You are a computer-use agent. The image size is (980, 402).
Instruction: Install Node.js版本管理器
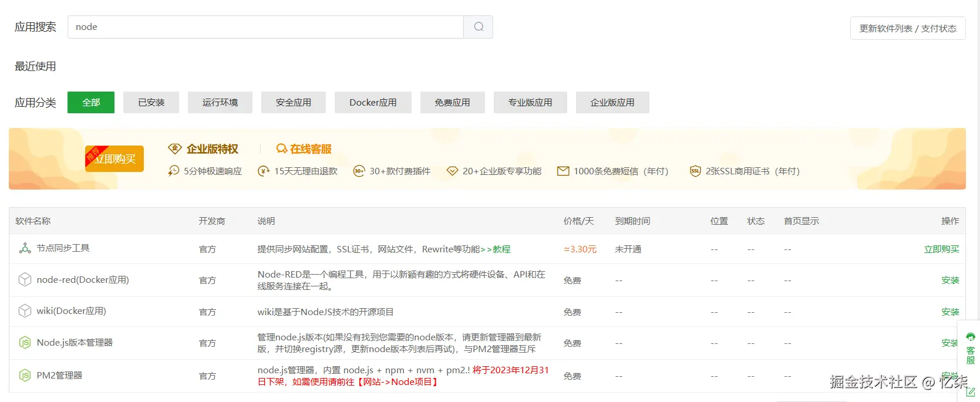[x=949, y=343]
